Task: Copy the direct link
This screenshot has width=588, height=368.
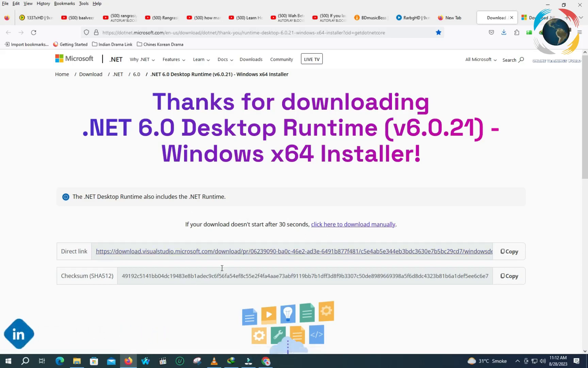Action: (509, 251)
